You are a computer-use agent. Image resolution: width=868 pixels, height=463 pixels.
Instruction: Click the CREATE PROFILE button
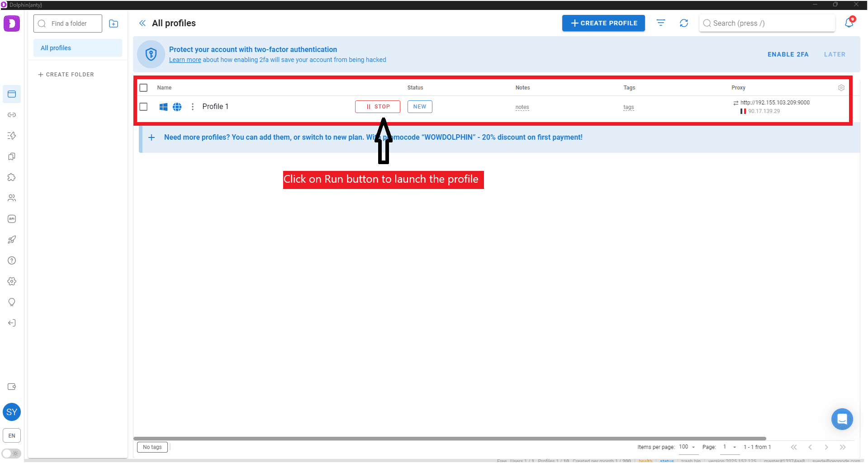coord(603,23)
